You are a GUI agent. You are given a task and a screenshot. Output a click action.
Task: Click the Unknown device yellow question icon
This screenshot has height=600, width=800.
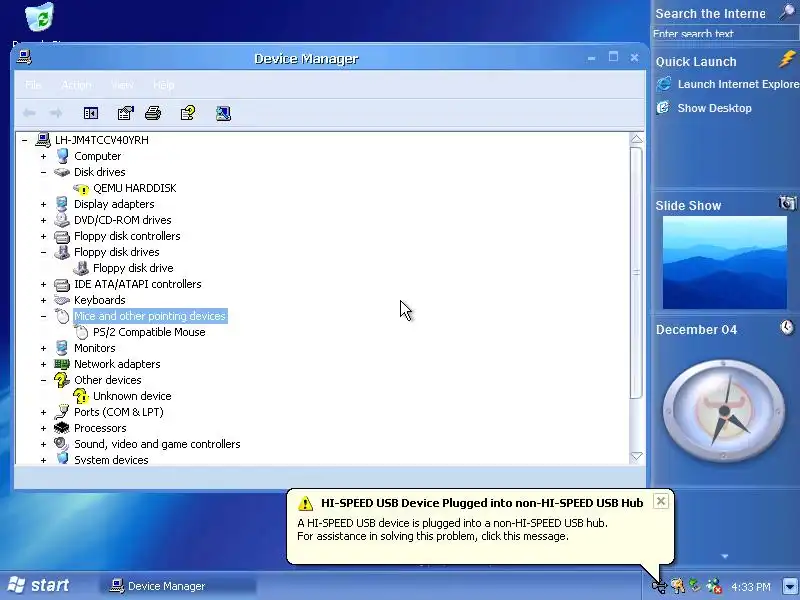tap(81, 396)
